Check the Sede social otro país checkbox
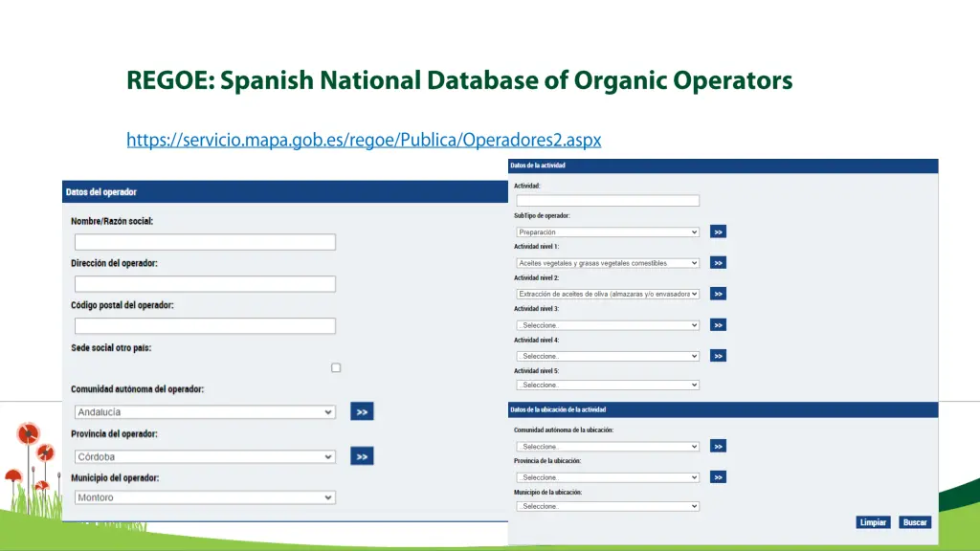This screenshot has height=551, width=980. [336, 367]
